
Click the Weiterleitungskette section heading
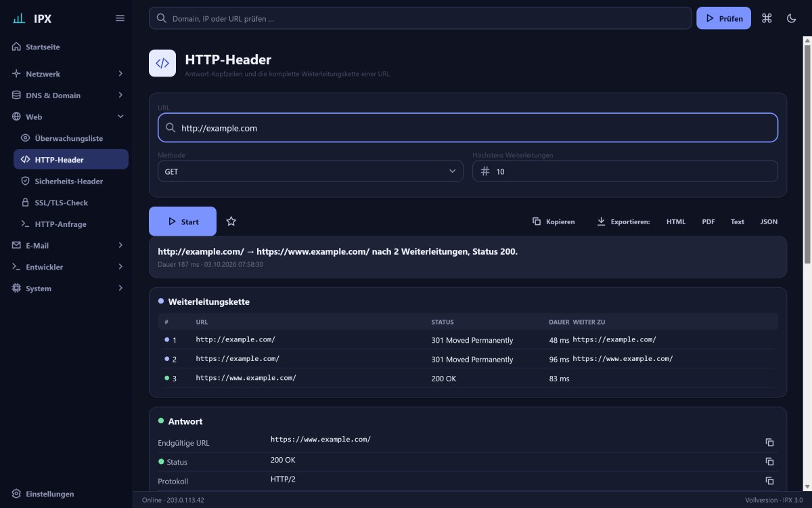click(209, 301)
